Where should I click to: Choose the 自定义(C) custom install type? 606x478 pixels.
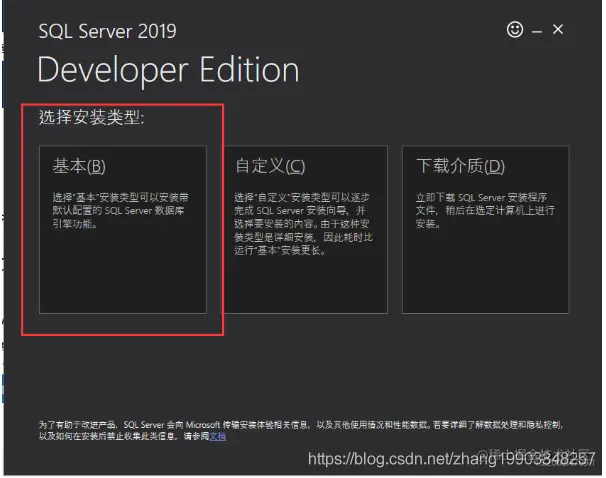(x=306, y=229)
